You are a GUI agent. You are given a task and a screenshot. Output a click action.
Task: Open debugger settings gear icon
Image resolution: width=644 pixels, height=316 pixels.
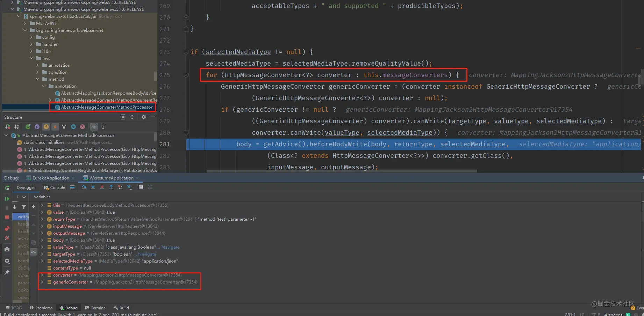pyautogui.click(x=7, y=261)
